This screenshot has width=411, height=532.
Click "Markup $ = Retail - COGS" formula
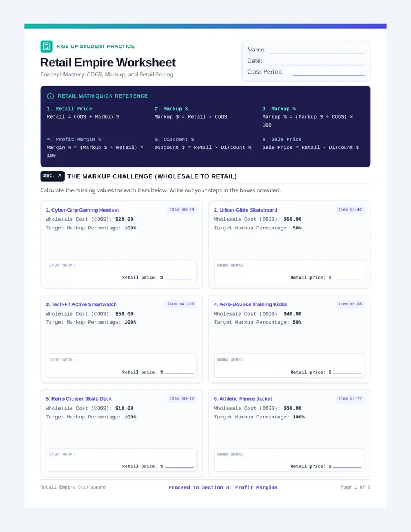point(191,116)
